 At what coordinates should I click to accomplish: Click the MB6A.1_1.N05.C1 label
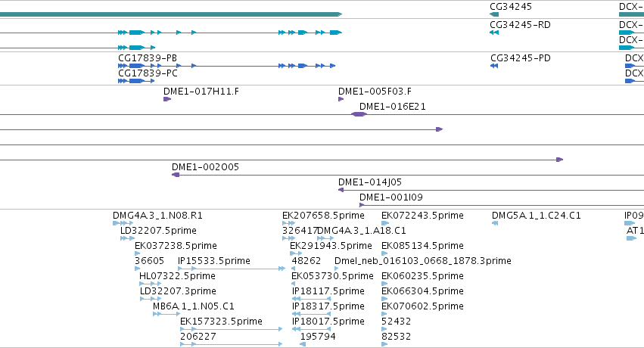(x=194, y=306)
